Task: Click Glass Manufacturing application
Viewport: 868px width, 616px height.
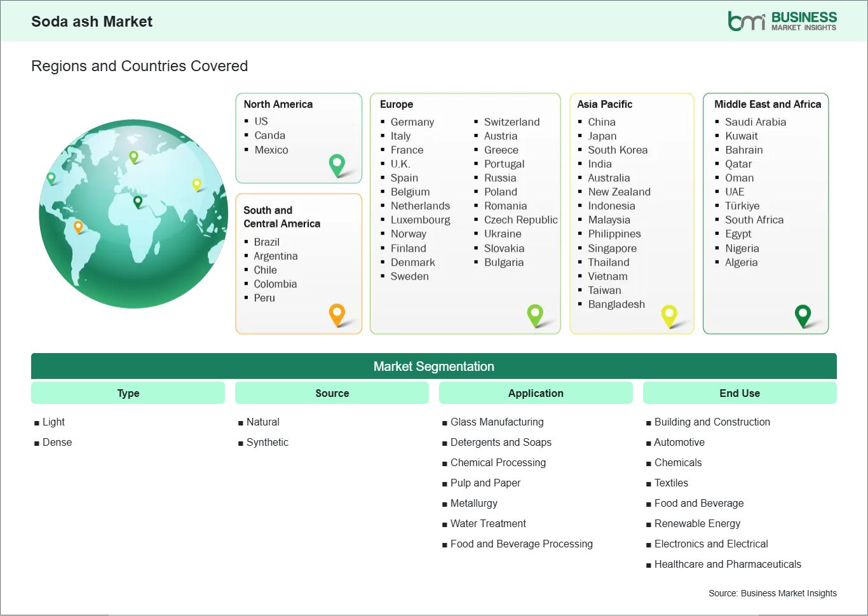Action: (497, 422)
